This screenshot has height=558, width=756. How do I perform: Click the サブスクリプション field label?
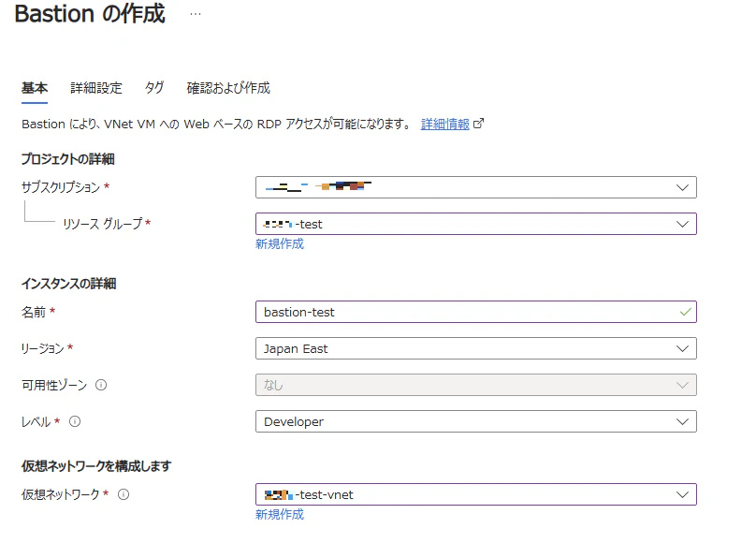point(61,187)
